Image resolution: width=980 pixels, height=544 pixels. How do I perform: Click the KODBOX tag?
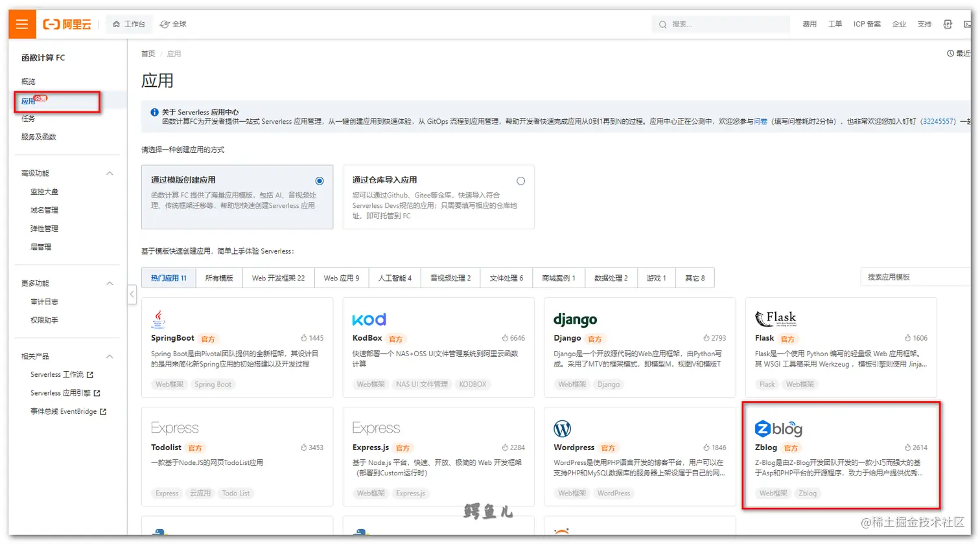point(472,384)
